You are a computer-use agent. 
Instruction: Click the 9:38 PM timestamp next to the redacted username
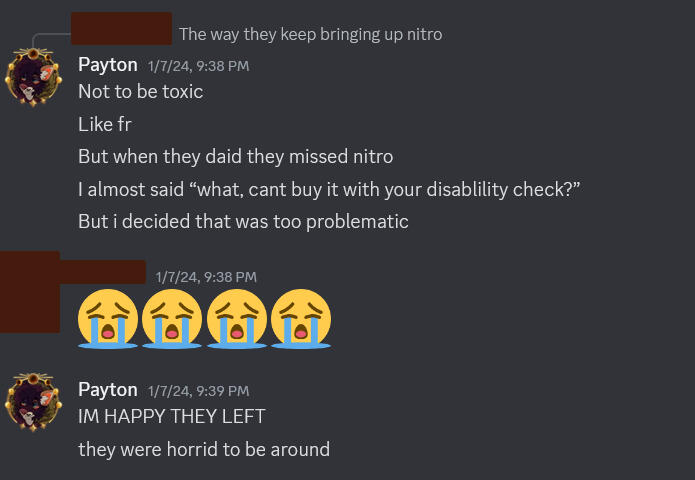tap(206, 277)
